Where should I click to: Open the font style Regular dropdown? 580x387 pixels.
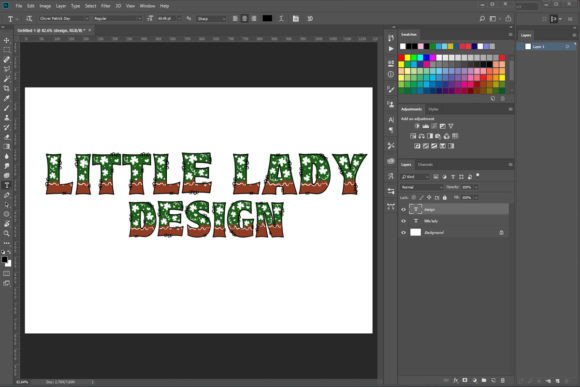117,18
